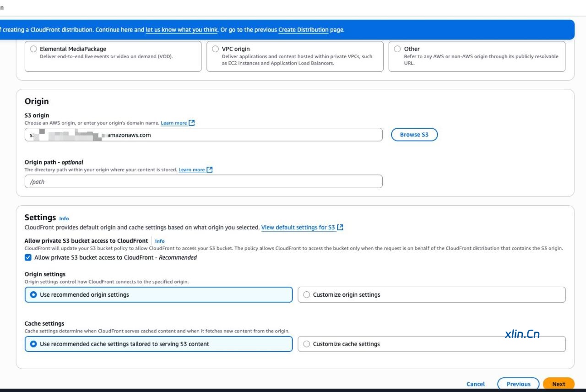
Task: Click external link icon next to View default settings
Action: [340, 227]
